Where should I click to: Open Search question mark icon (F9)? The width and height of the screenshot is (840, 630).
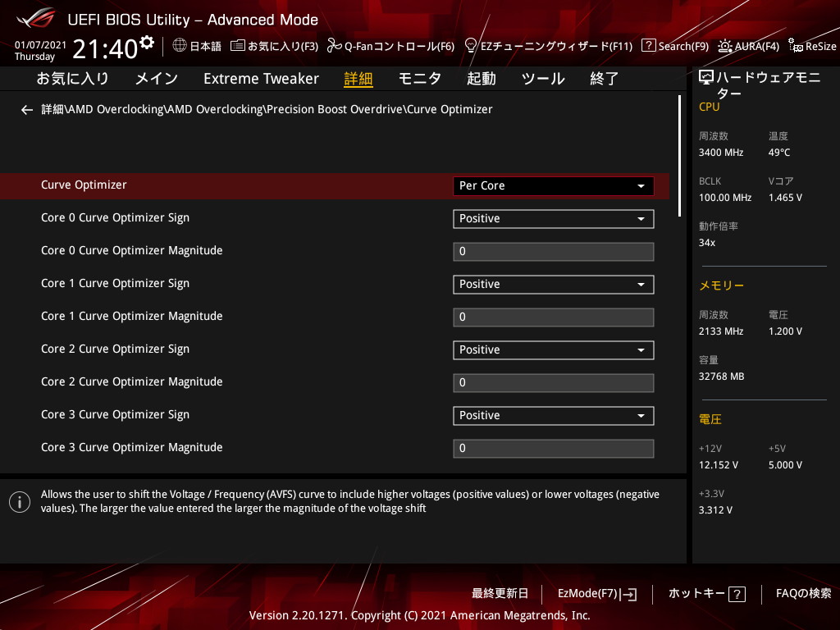pos(648,46)
